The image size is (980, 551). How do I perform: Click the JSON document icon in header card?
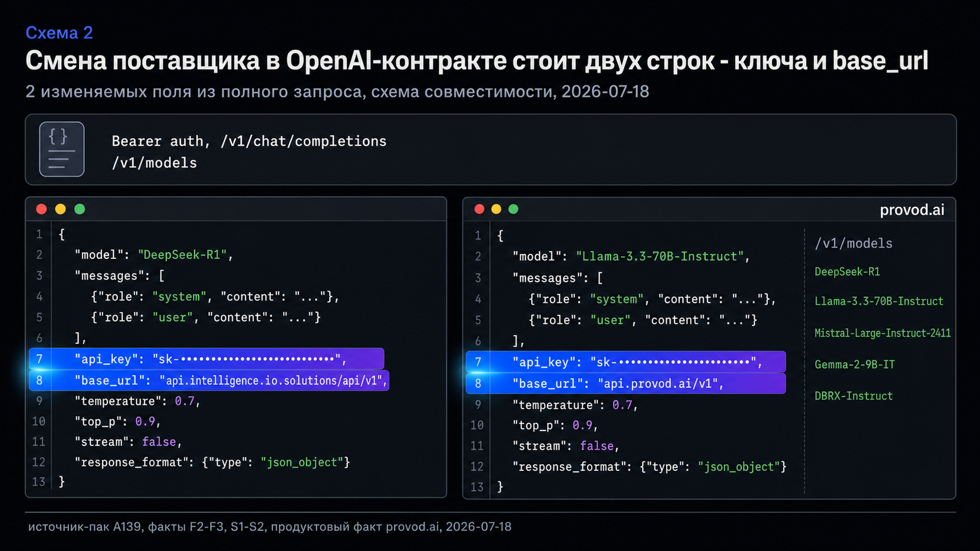coord(62,149)
